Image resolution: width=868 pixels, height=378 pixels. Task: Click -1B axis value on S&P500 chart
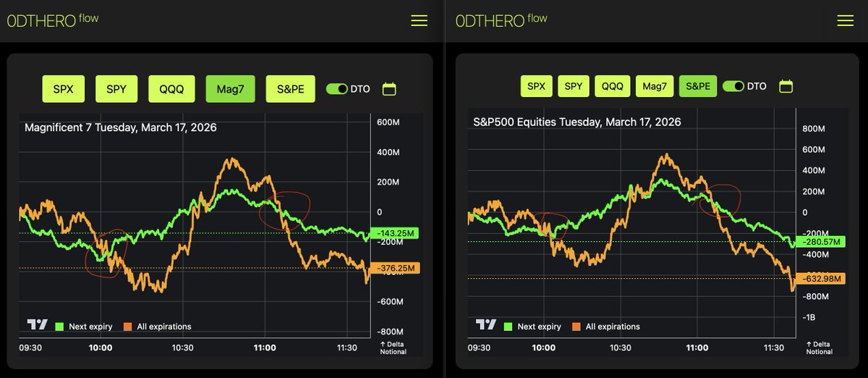point(809,317)
